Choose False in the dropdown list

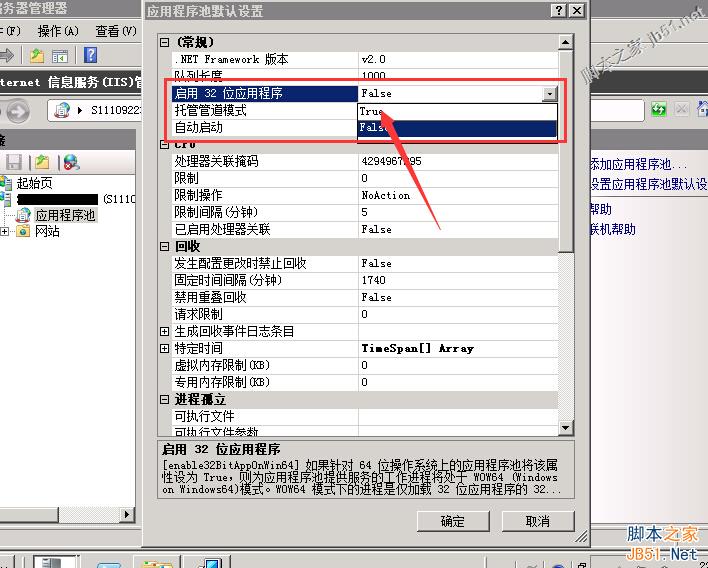point(373,128)
